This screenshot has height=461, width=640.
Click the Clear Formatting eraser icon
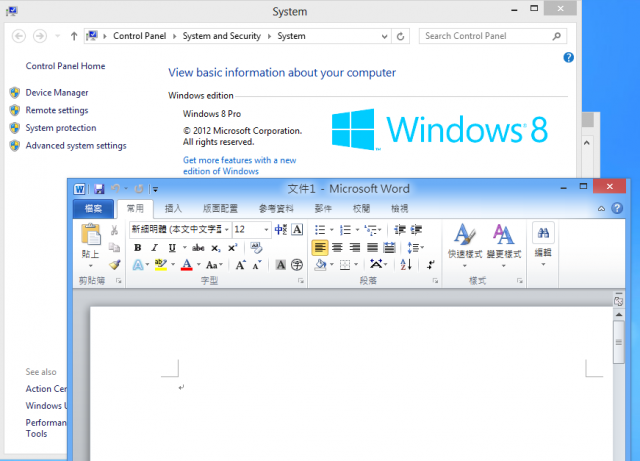click(x=256, y=247)
